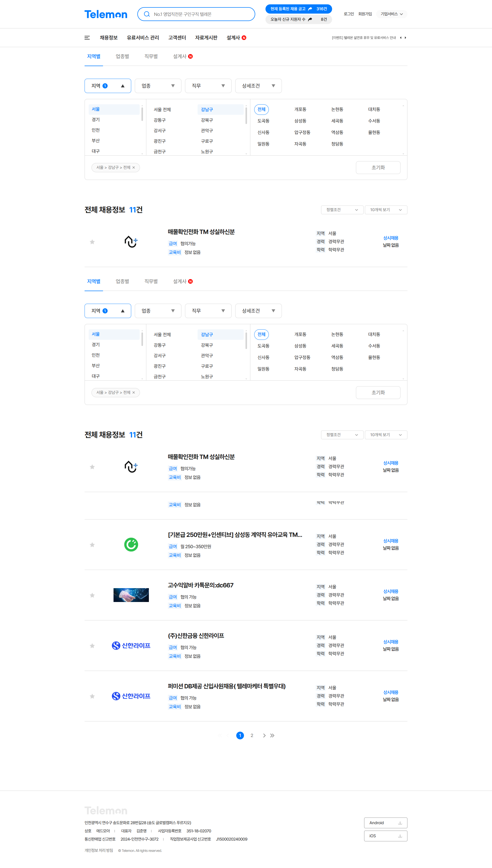
Task: Click next notice arrow in event ticker
Action: tap(405, 38)
